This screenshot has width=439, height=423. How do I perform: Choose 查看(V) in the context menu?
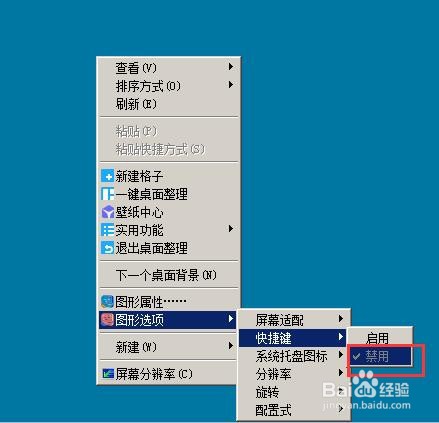[169, 68]
